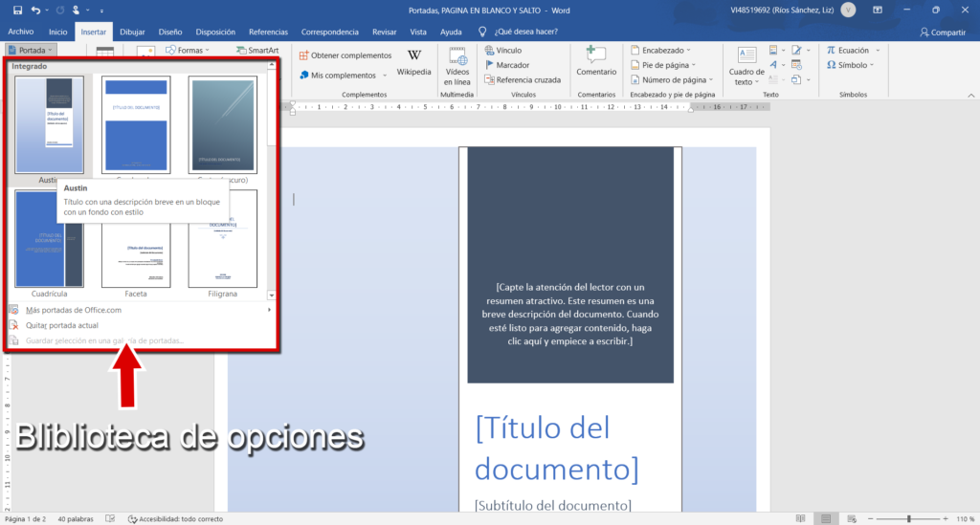The height and width of the screenshot is (525, 980).
Task: Expand the Portada dropdown button
Action: (32, 50)
